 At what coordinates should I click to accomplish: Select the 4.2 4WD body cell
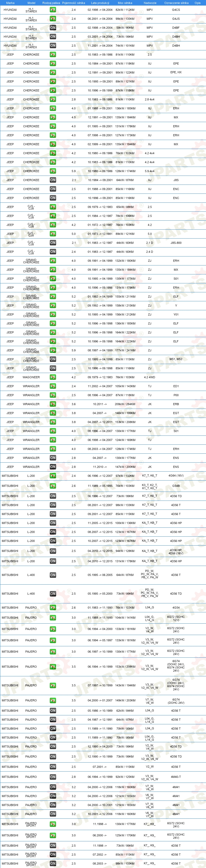[x=150, y=377]
